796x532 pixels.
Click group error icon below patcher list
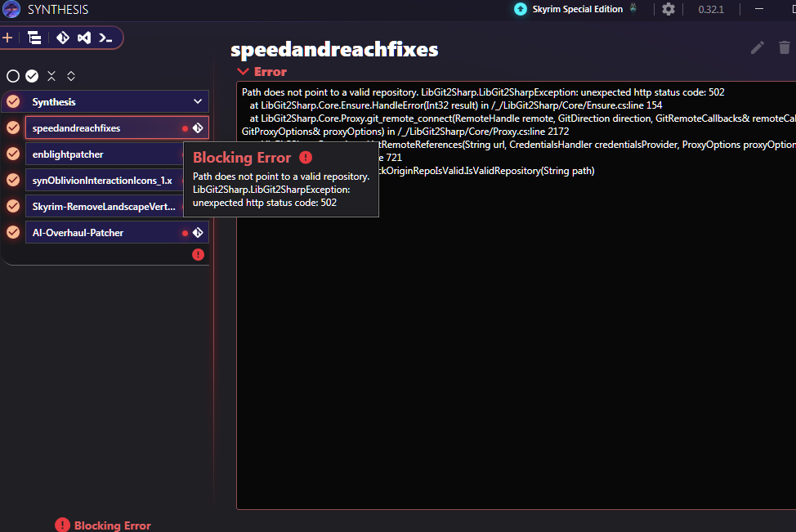click(198, 255)
